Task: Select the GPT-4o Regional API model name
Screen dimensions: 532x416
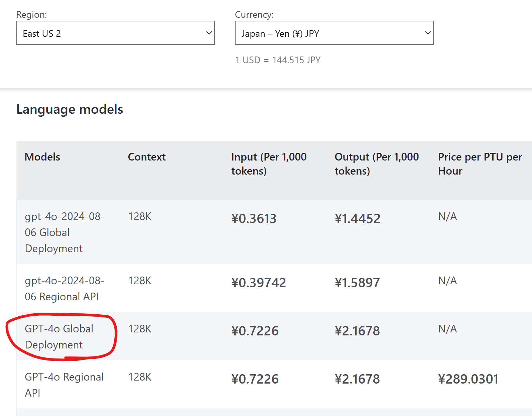Action: click(x=64, y=385)
